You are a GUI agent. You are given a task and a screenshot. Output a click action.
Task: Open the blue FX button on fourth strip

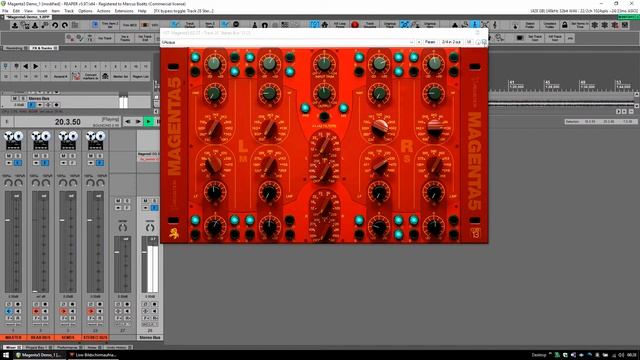pos(100,163)
